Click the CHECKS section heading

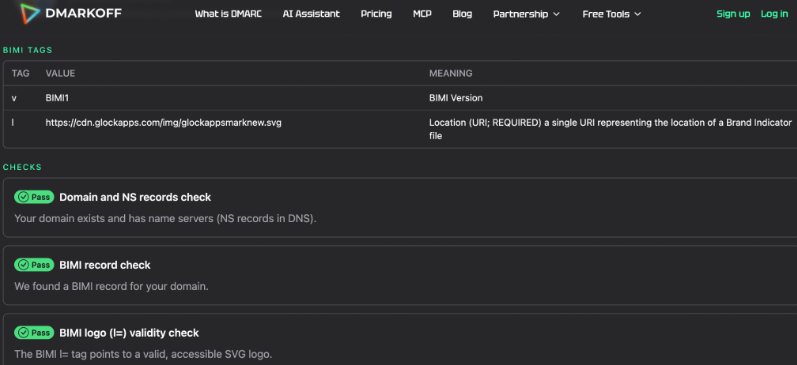22,167
